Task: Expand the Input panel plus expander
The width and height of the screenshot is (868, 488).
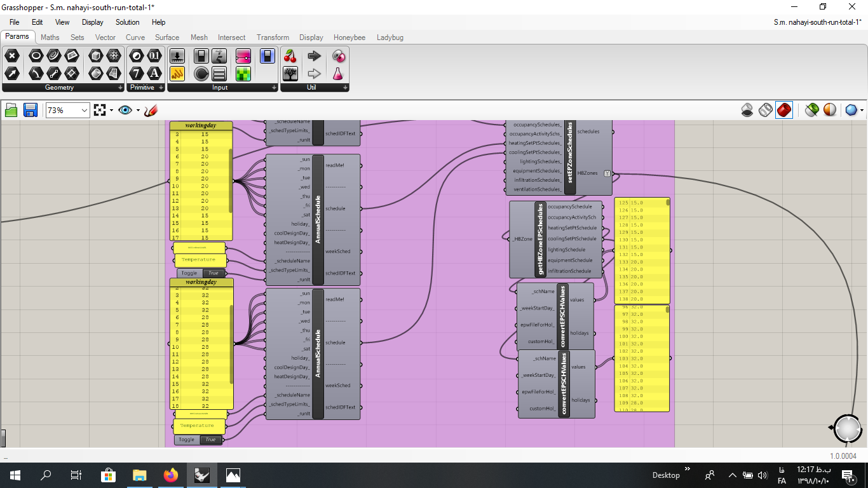Action: pos(274,88)
